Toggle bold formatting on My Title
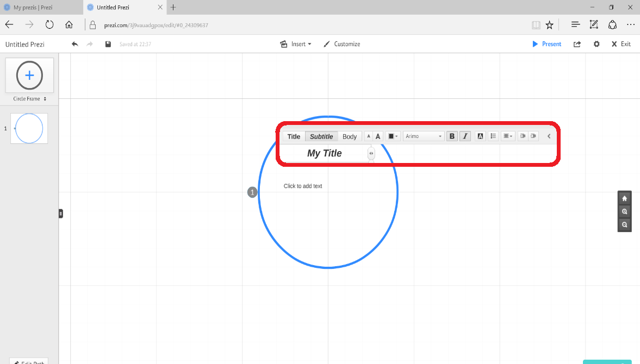Image resolution: width=640 pixels, height=364 pixels. [x=452, y=136]
